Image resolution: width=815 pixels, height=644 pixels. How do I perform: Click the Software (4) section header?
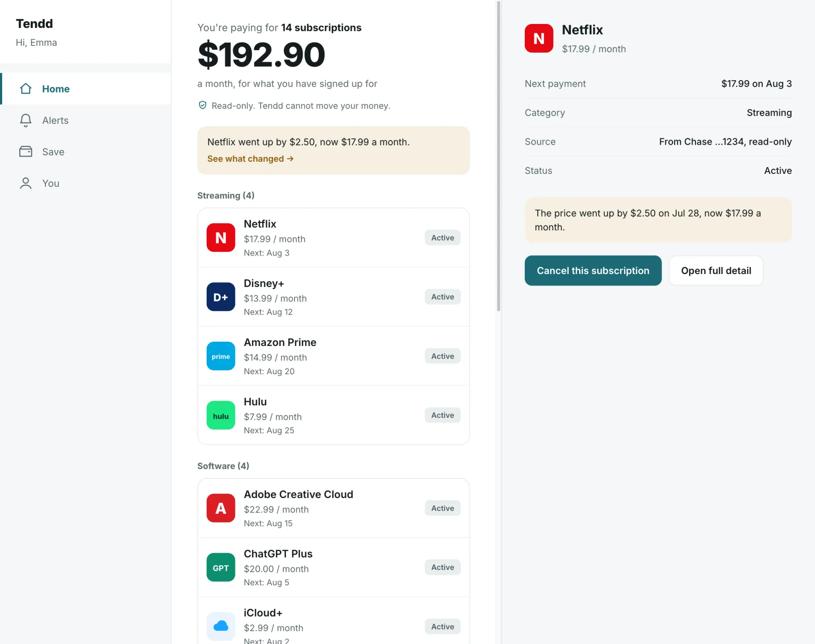coord(223,466)
